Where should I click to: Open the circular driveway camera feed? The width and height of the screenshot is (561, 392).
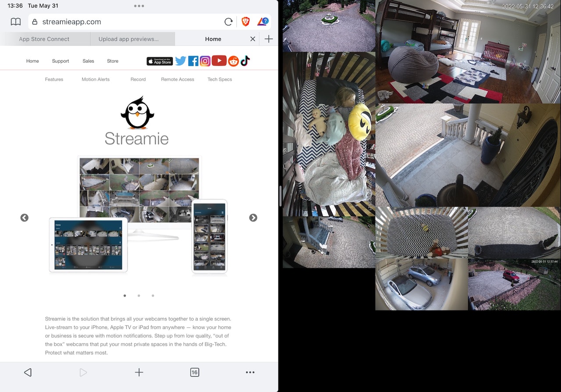pos(328,26)
